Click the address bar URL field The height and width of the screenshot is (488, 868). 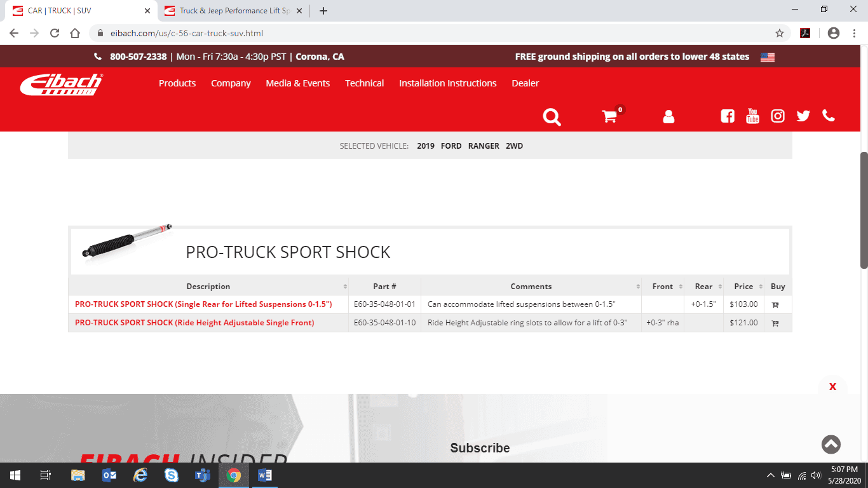(438, 33)
